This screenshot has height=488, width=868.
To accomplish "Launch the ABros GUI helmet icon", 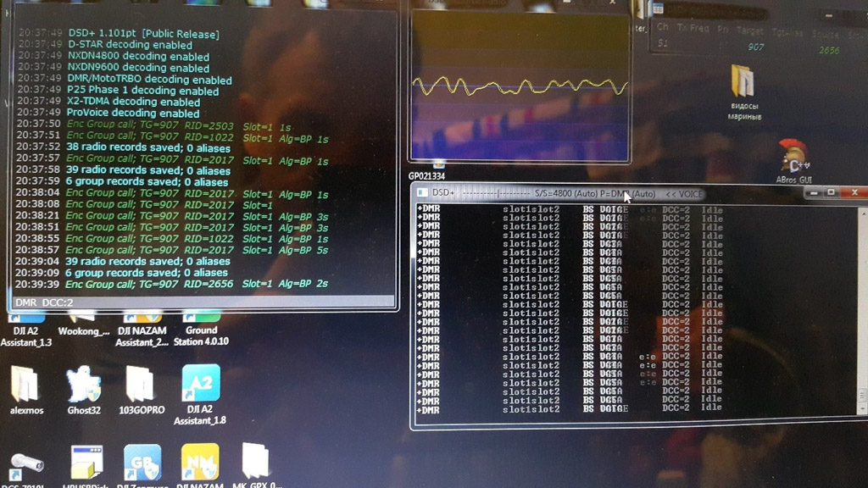I will [x=793, y=162].
